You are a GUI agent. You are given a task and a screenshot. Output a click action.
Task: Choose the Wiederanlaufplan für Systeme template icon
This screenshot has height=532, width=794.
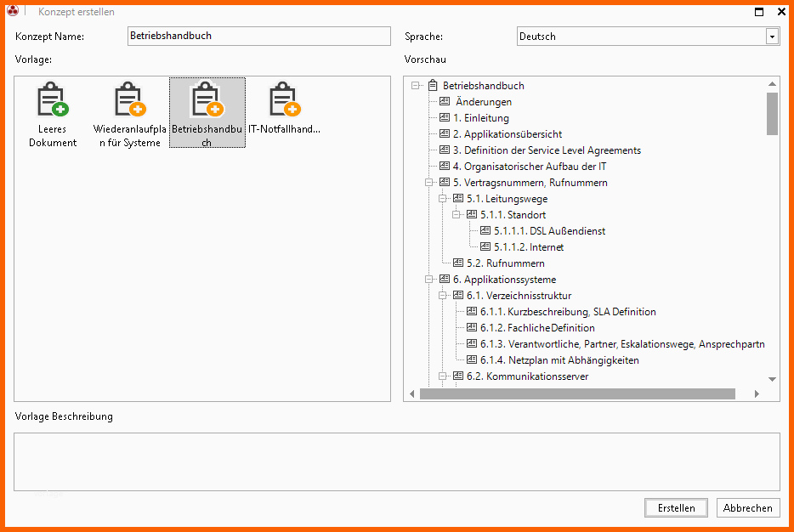click(129, 100)
